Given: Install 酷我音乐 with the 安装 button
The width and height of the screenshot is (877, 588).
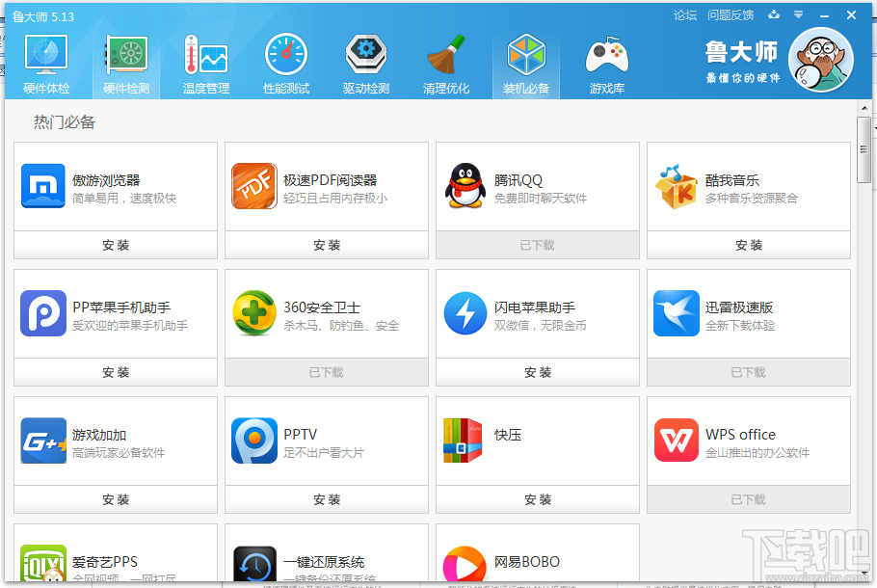Looking at the screenshot, I should click(x=749, y=245).
